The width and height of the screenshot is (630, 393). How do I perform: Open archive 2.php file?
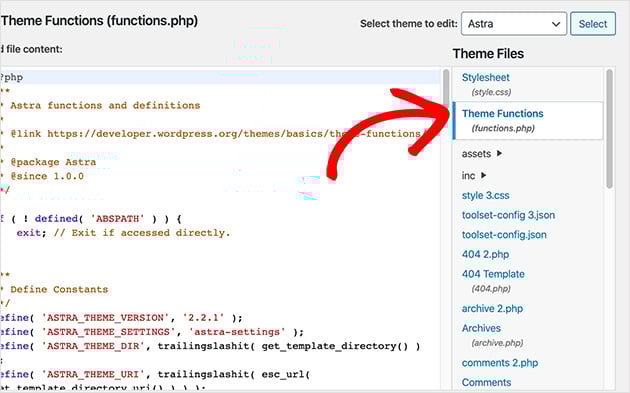click(492, 309)
